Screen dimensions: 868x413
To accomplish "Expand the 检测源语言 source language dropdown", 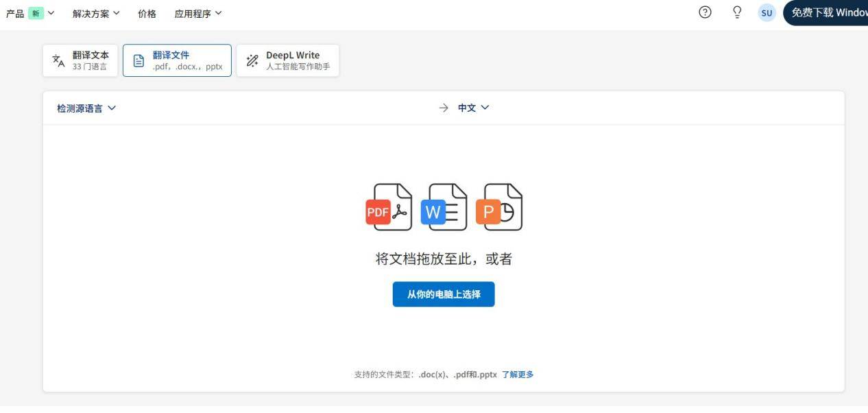I will point(86,108).
